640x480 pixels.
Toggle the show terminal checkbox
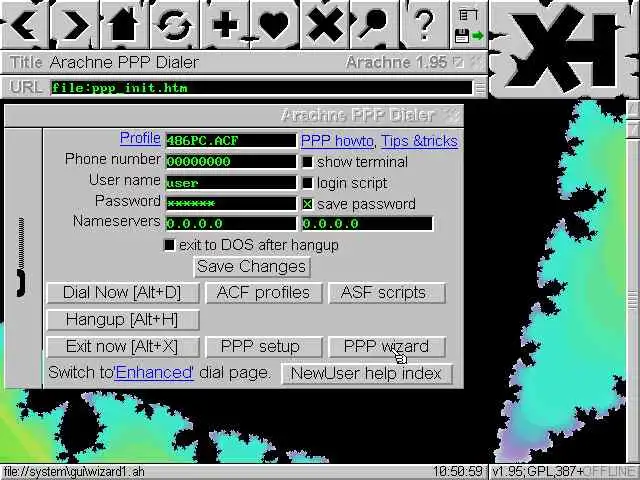coord(307,162)
